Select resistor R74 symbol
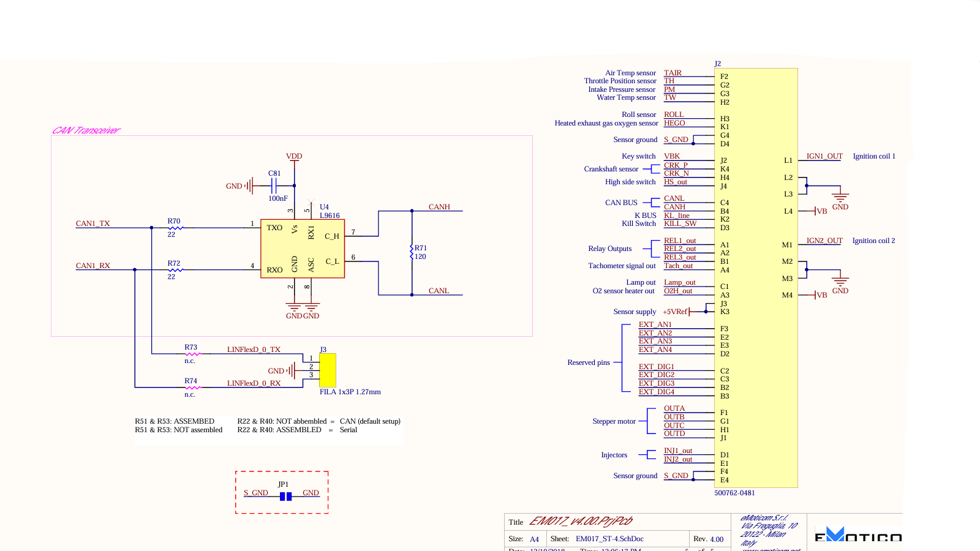980x551 pixels. (x=192, y=388)
